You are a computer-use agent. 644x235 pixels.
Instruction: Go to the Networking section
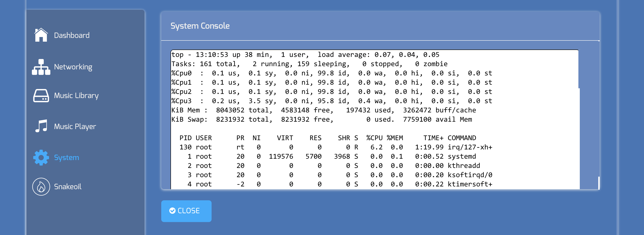[x=73, y=67]
